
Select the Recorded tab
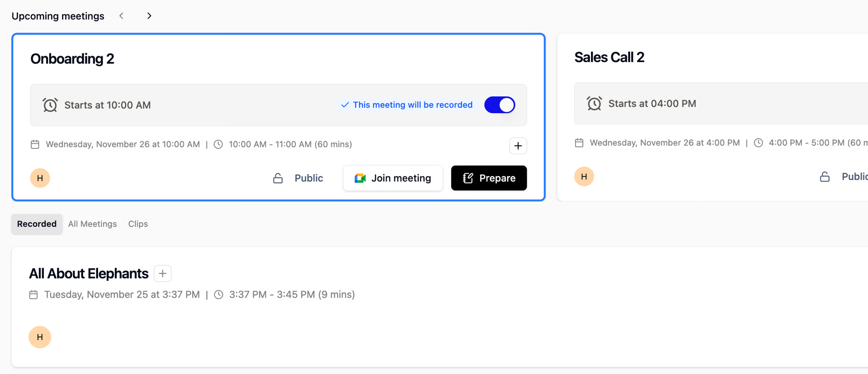[37, 224]
